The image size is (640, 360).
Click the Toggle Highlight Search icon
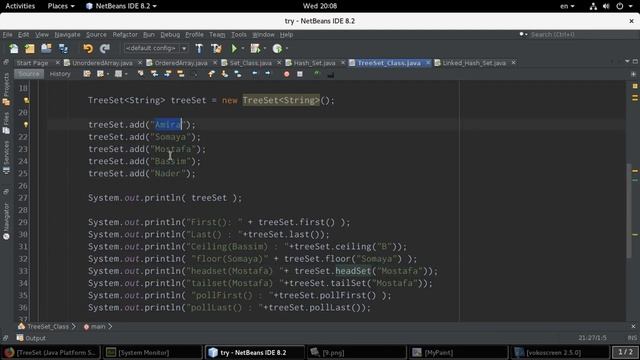181,74
